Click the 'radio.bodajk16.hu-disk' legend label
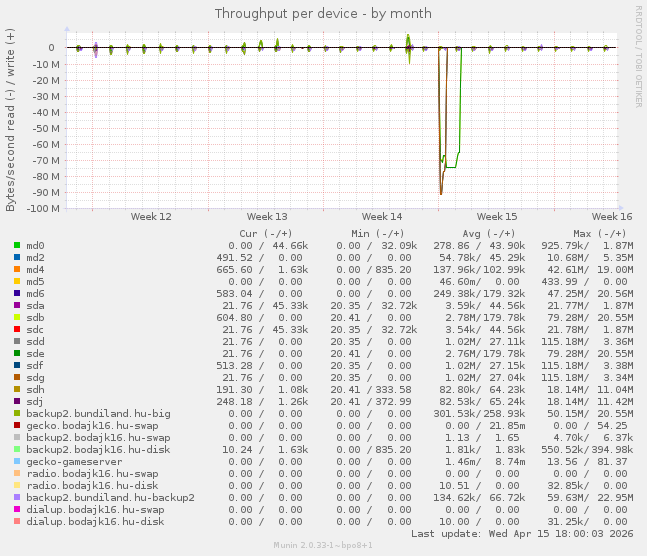Image resolution: width=647 pixels, height=556 pixels. point(92,485)
